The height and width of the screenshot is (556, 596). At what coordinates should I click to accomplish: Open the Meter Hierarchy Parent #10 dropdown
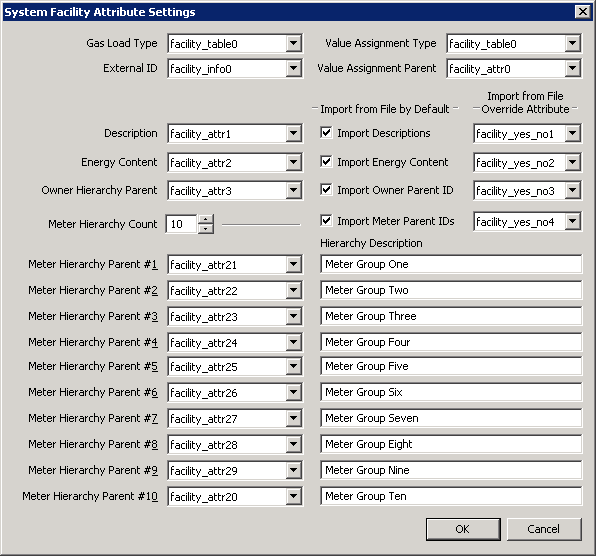click(x=293, y=496)
